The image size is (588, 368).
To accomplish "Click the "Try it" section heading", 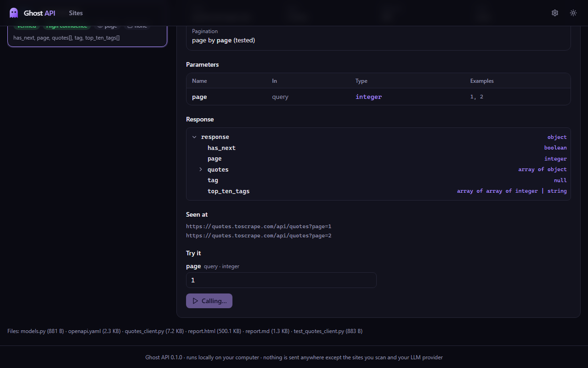I will (193, 253).
